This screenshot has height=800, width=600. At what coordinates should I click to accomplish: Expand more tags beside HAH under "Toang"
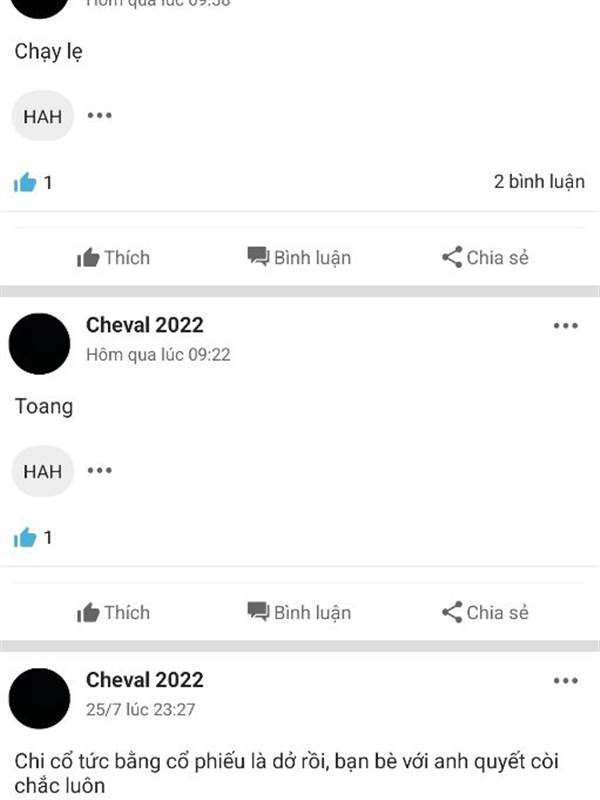click(99, 470)
